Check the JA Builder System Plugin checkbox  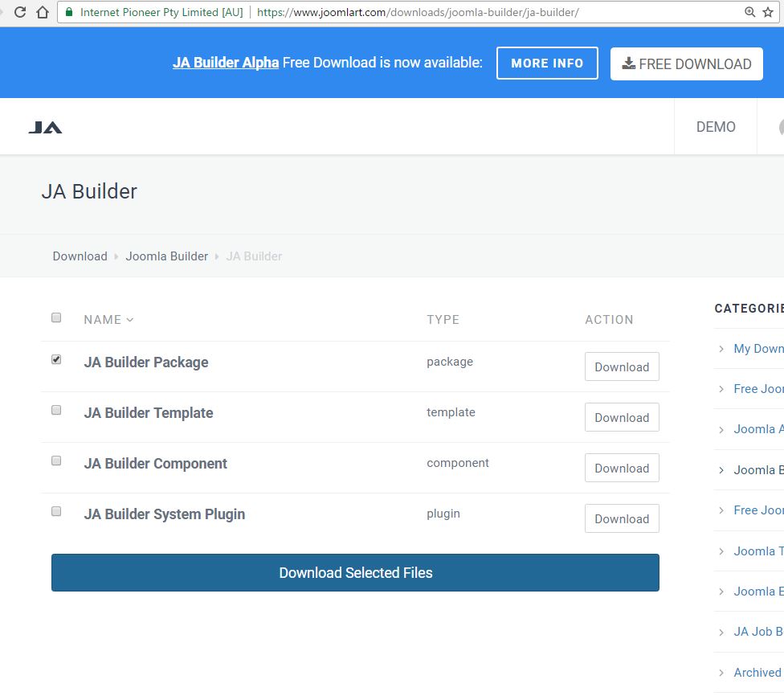[56, 511]
